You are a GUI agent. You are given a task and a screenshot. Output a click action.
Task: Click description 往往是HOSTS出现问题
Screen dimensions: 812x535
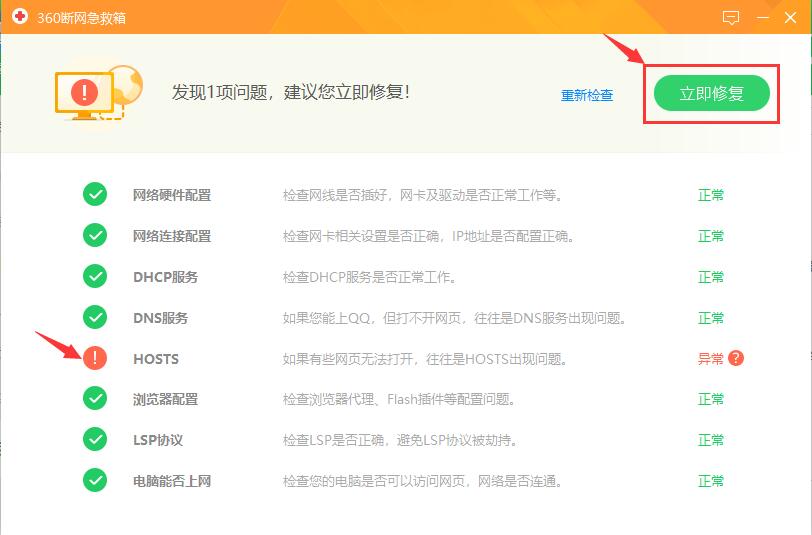pyautogui.click(x=425, y=359)
